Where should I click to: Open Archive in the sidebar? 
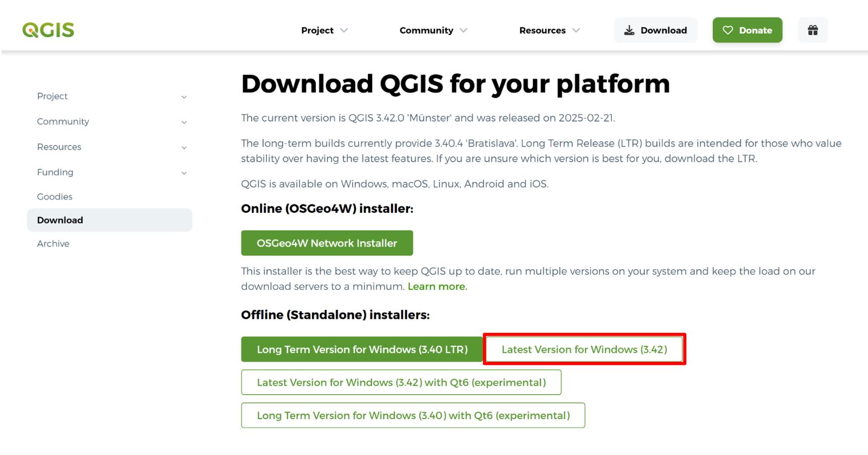tap(53, 244)
